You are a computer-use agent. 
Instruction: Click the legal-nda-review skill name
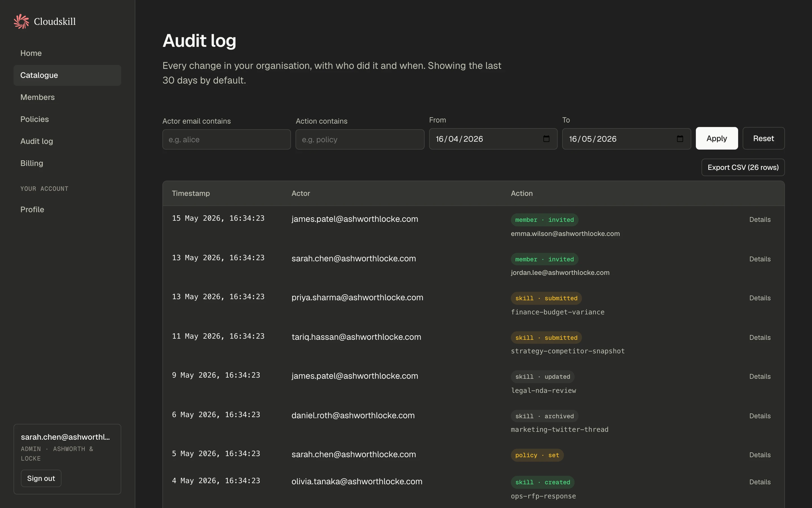click(543, 390)
